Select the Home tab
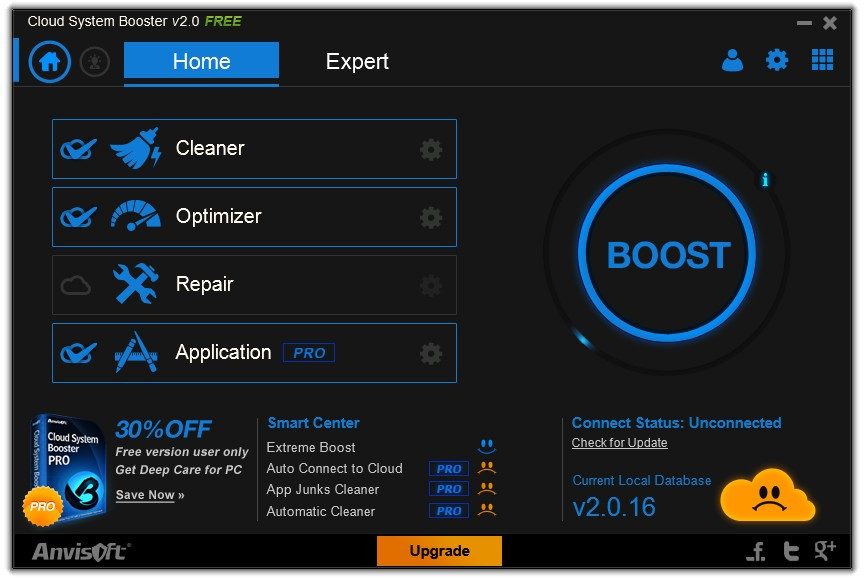 [x=201, y=61]
